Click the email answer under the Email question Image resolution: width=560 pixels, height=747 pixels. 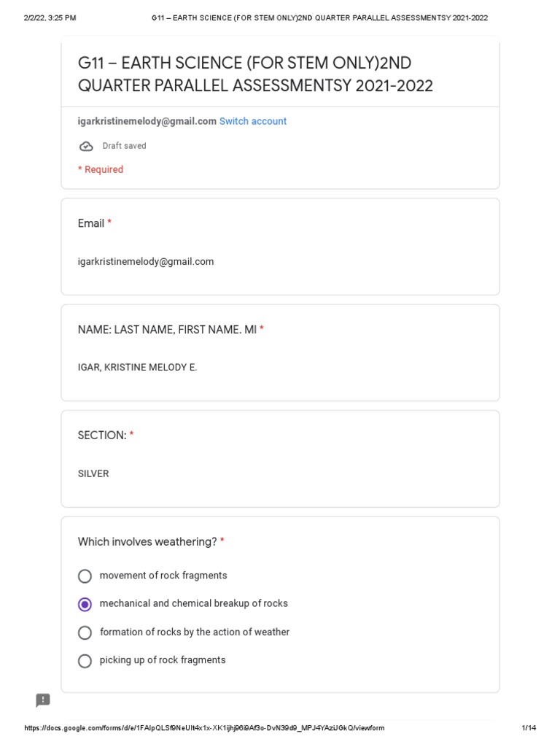146,261
